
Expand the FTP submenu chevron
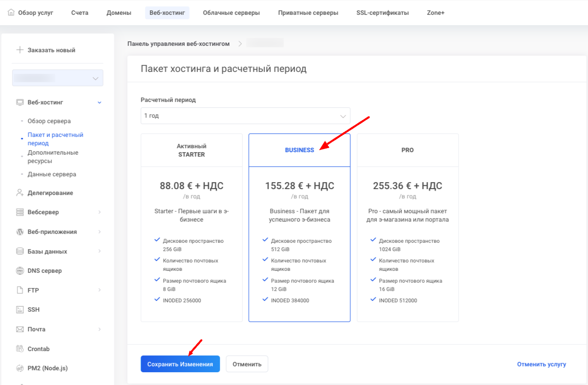pyautogui.click(x=99, y=290)
